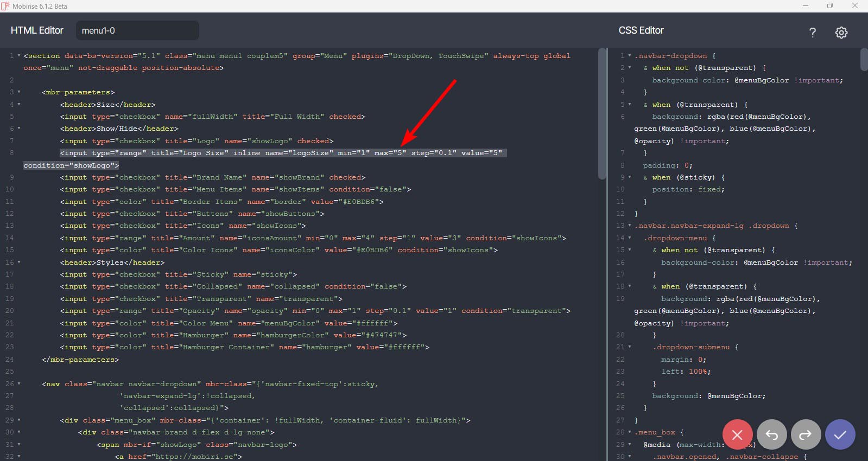Image resolution: width=868 pixels, height=461 pixels.
Task: Click the HTML editor vertical scrollbar
Action: click(x=601, y=114)
